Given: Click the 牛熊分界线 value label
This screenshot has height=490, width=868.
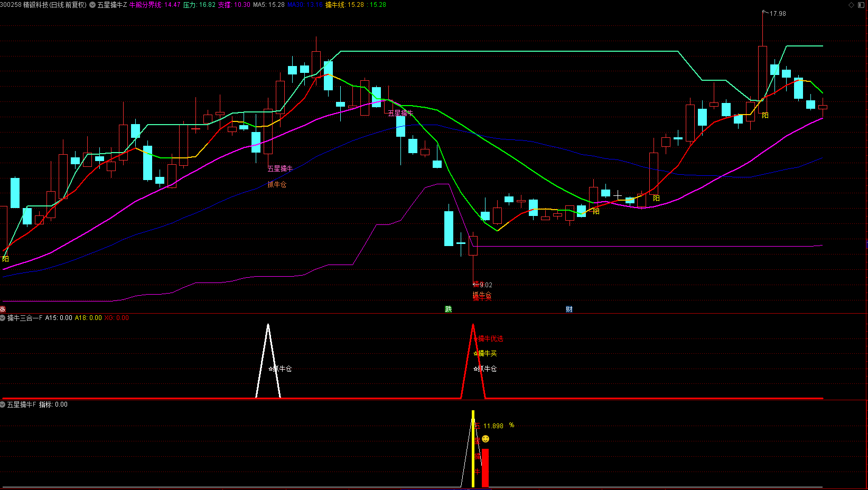Looking at the screenshot, I should (155, 5).
